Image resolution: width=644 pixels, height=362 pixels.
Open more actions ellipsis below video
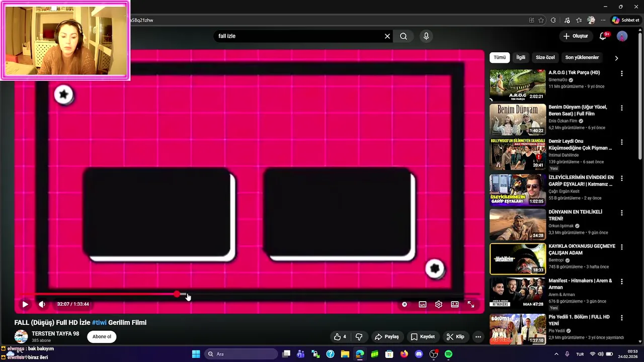coord(478,337)
